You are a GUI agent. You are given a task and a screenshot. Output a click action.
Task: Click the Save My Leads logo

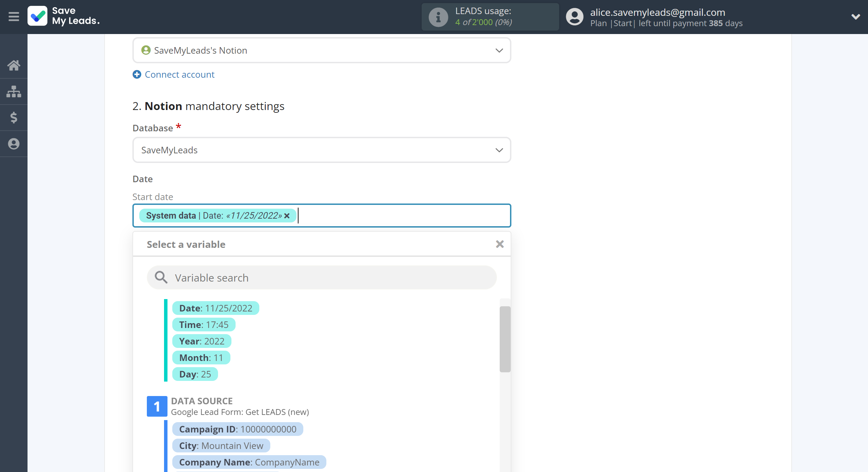coord(64,16)
